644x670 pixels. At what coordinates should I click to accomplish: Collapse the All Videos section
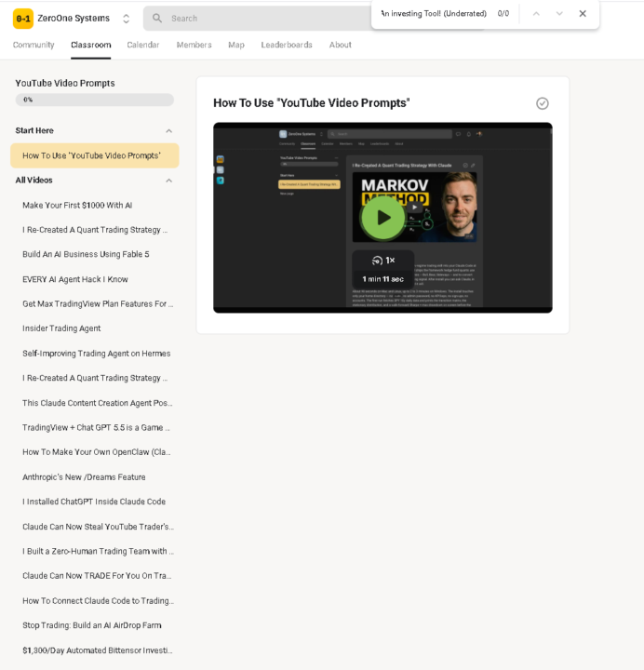click(168, 181)
